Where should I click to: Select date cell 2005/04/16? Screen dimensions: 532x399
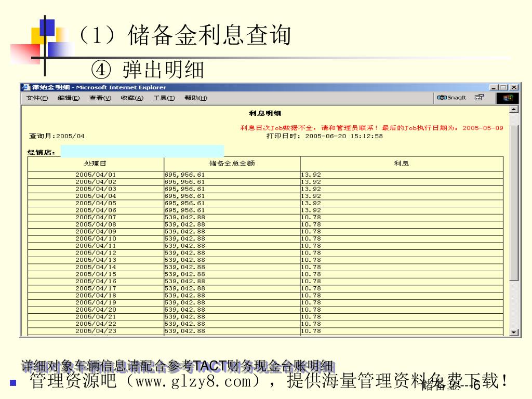click(96, 281)
